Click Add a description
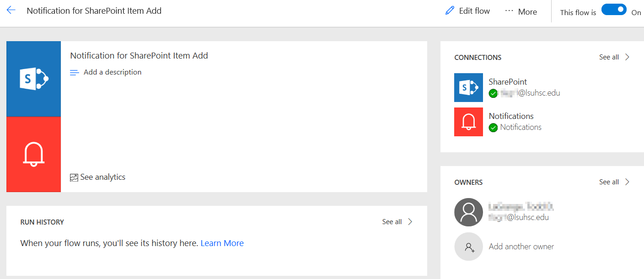This screenshot has width=644, height=279. pos(112,72)
